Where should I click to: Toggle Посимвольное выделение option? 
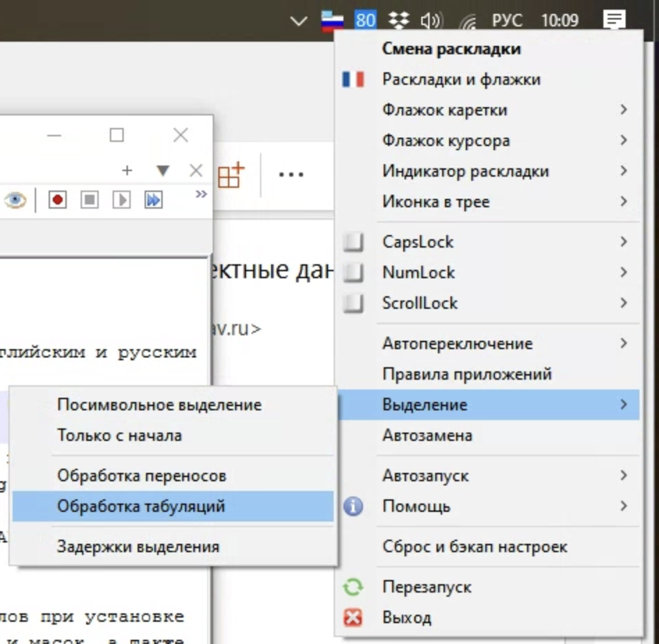(x=172, y=405)
